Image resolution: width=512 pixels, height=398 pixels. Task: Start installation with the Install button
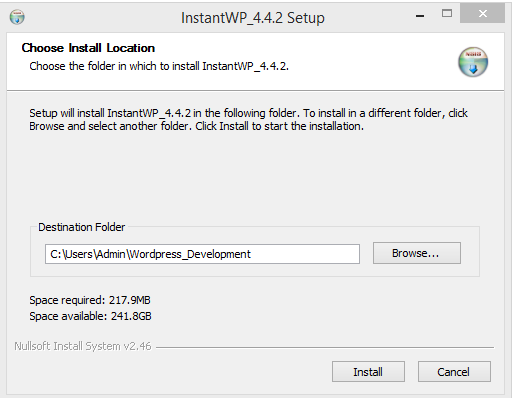[368, 372]
